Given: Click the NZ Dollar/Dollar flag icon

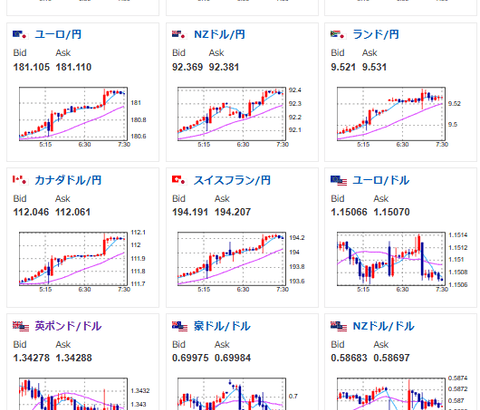Looking at the screenshot, I should point(339,326).
